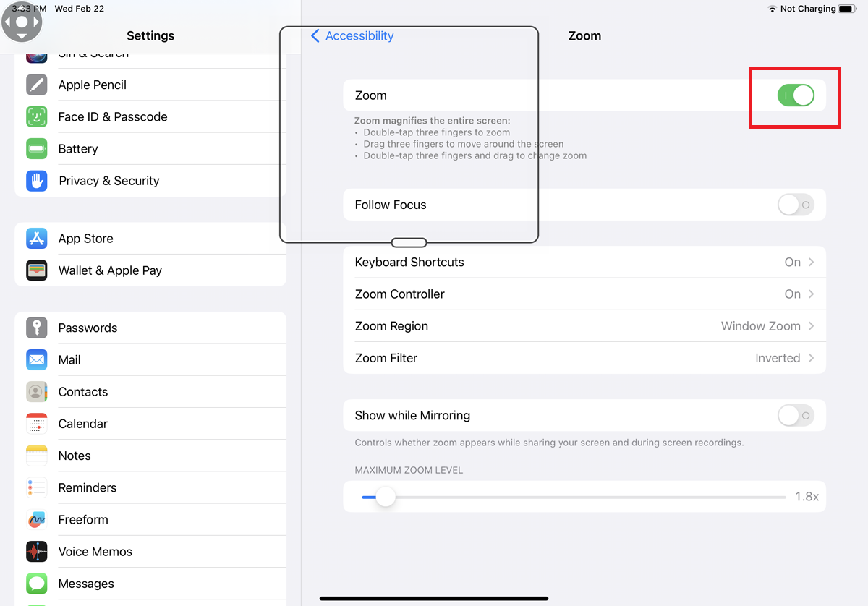Open Privacy & Security hand icon

37,181
